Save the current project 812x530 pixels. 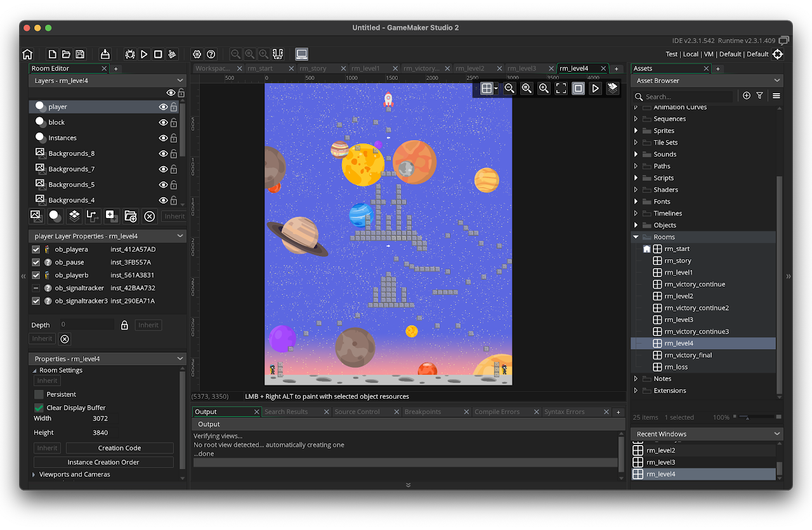tap(80, 55)
